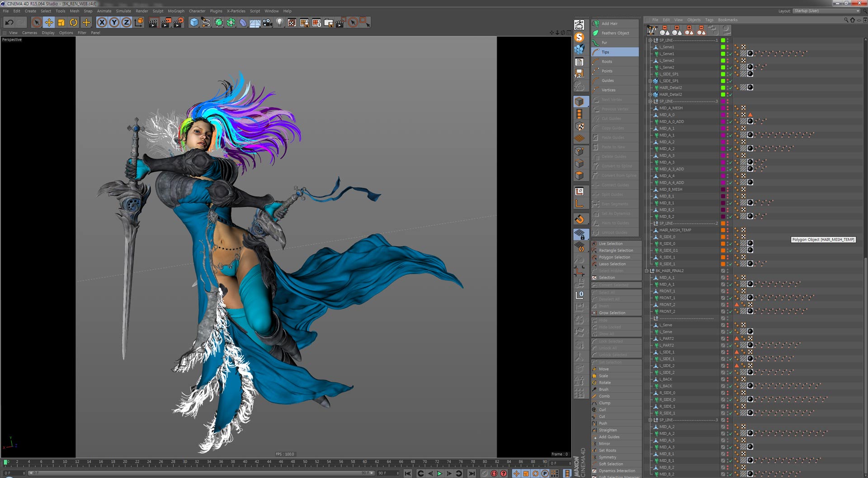Open Edit Render Settings gear clapperboard
Image resolution: width=868 pixels, height=478 pixels.
(x=179, y=22)
